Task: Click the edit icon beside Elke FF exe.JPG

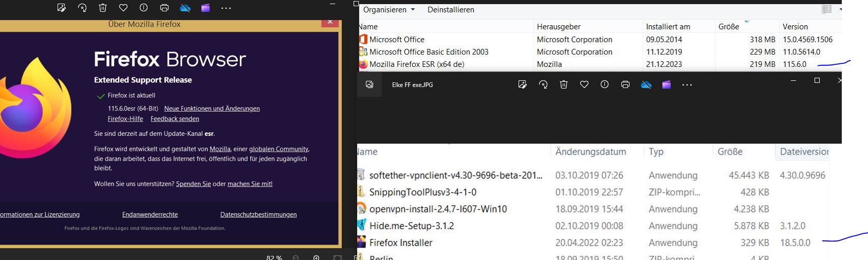Action: 523,84
